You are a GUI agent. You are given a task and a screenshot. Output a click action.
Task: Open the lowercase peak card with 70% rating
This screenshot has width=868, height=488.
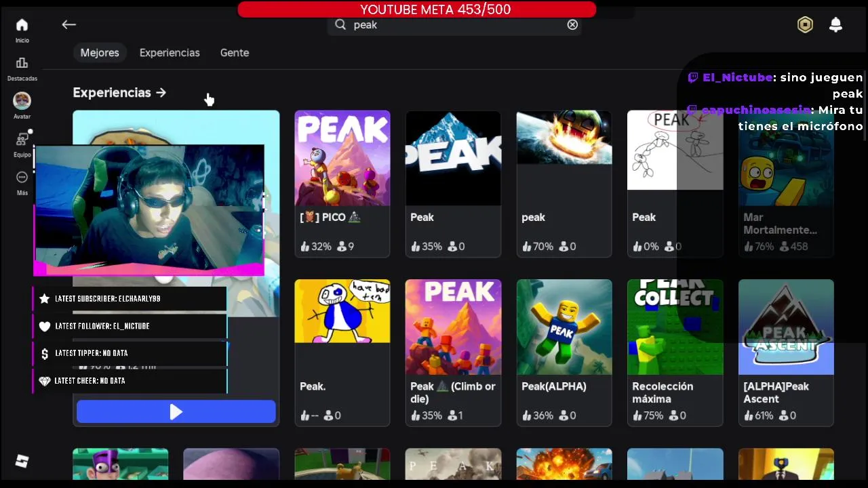(x=564, y=184)
